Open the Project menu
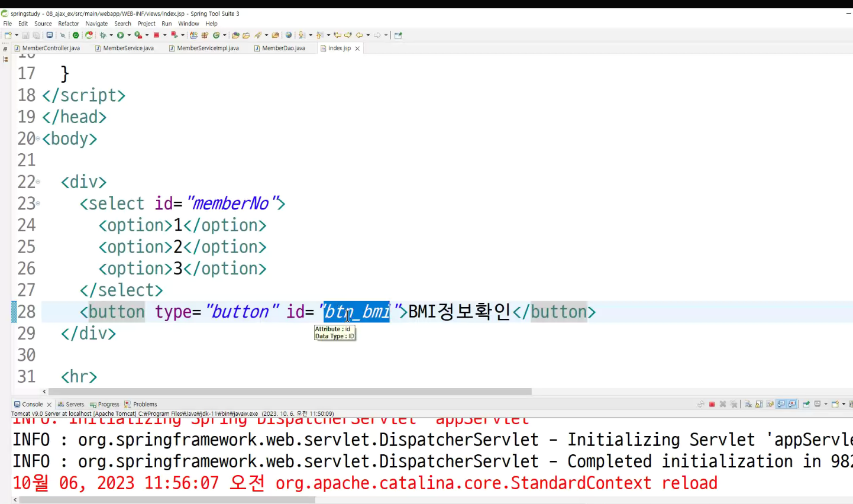Viewport: 853px width, 504px height. tap(147, 24)
